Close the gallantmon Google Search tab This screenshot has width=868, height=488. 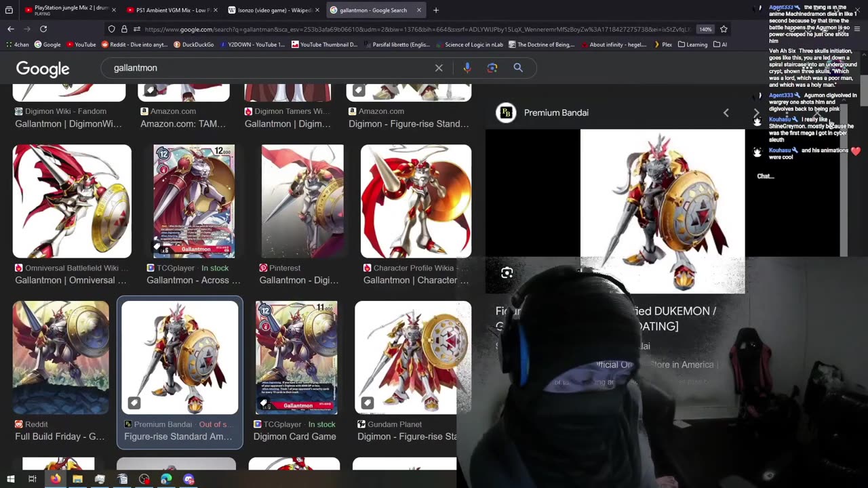419,10
